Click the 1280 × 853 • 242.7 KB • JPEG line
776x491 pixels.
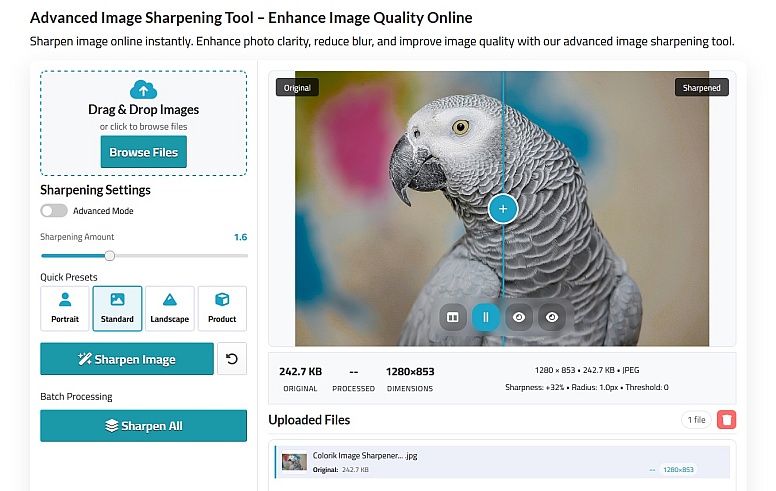(587, 370)
